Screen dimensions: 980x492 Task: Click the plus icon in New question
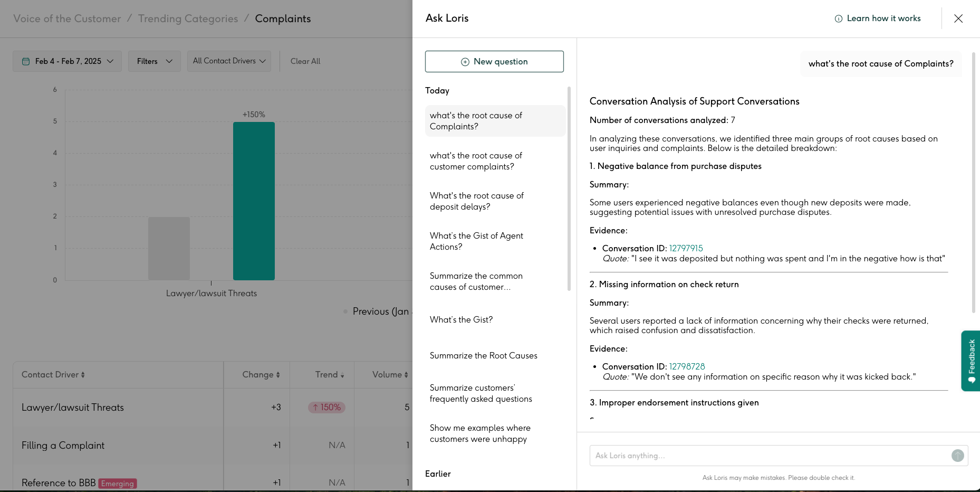pos(465,62)
